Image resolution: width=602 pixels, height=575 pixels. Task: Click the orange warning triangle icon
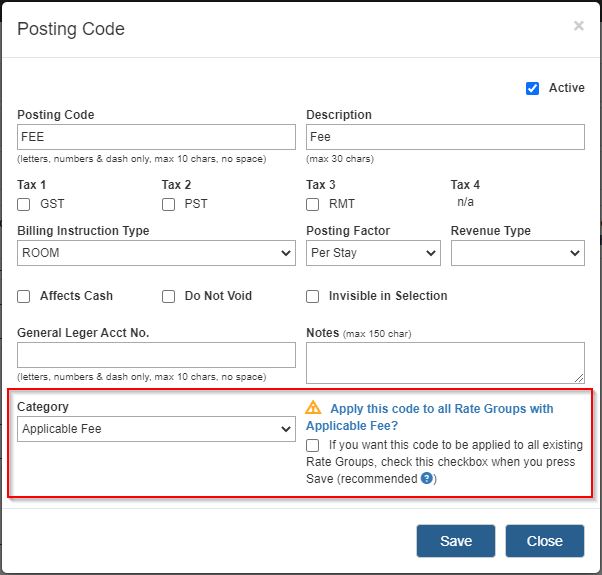pos(313,408)
